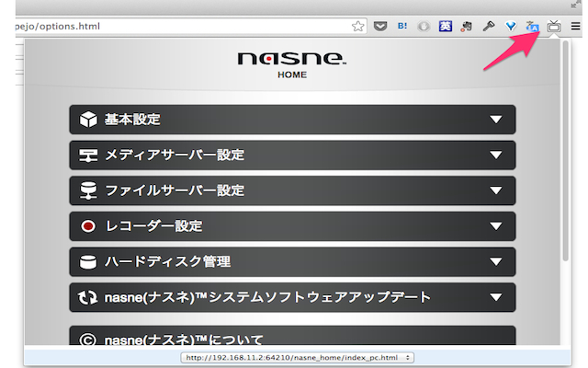Open the Chrome hamburger menu
Image resolution: width=588 pixels, height=368 pixels.
click(575, 26)
